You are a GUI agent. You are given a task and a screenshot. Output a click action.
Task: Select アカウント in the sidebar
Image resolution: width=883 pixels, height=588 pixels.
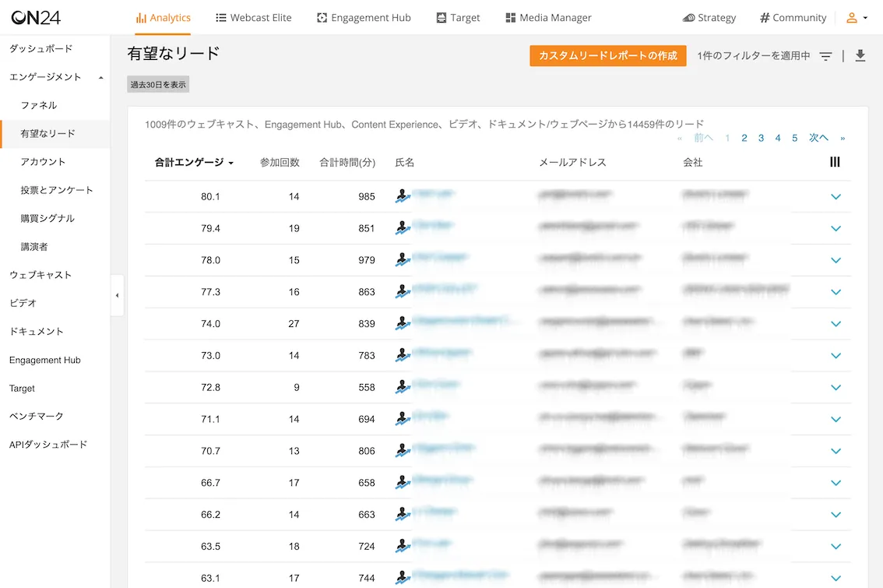(43, 162)
